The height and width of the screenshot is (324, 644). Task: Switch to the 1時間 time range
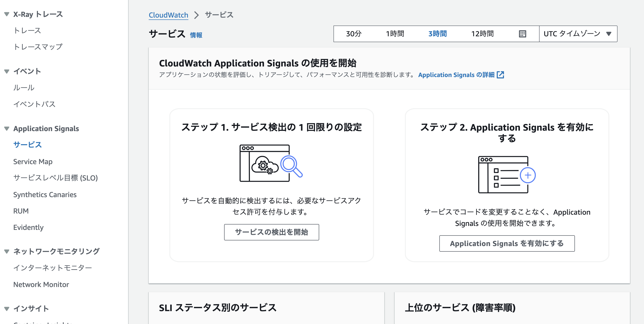pos(395,34)
